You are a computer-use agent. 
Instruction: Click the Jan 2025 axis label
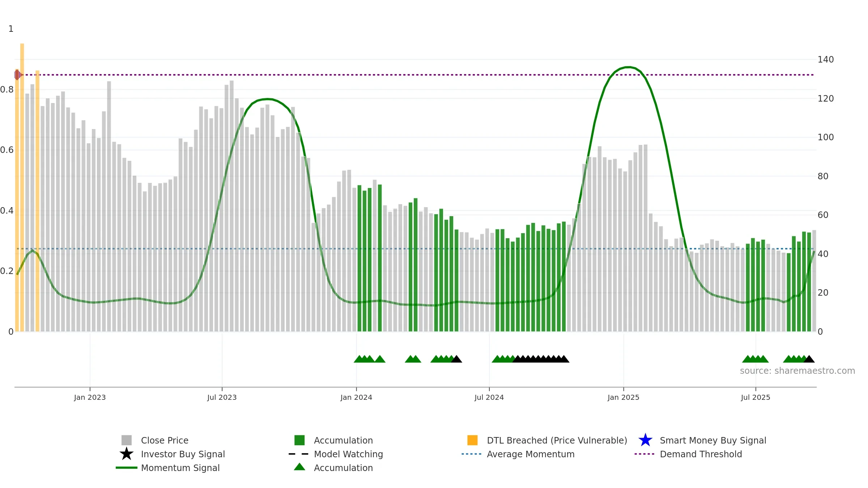(624, 397)
